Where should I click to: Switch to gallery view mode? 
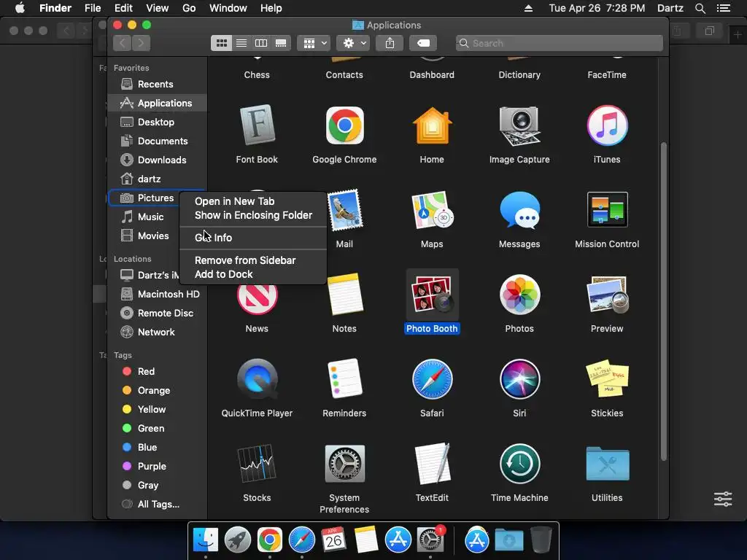click(x=281, y=43)
